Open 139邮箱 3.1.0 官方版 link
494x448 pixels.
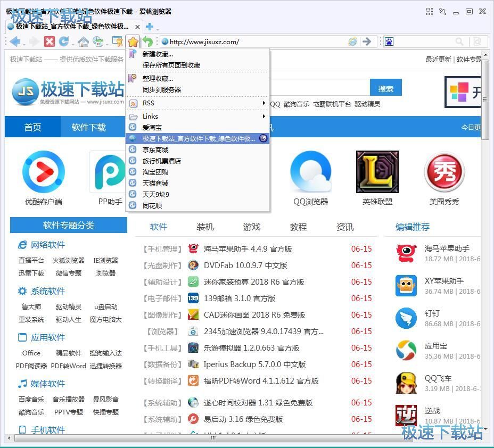coord(240,298)
